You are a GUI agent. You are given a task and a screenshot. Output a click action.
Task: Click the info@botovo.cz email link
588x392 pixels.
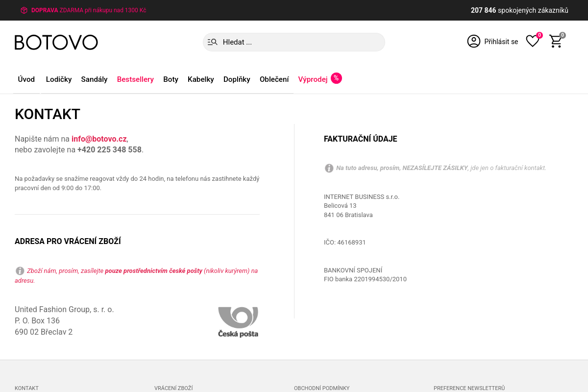pyautogui.click(x=99, y=139)
